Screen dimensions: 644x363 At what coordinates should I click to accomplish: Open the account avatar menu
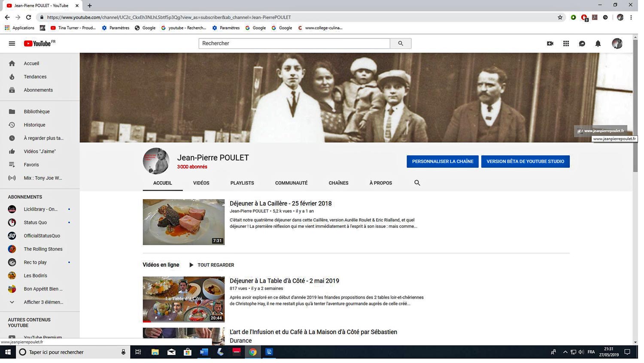tap(617, 43)
